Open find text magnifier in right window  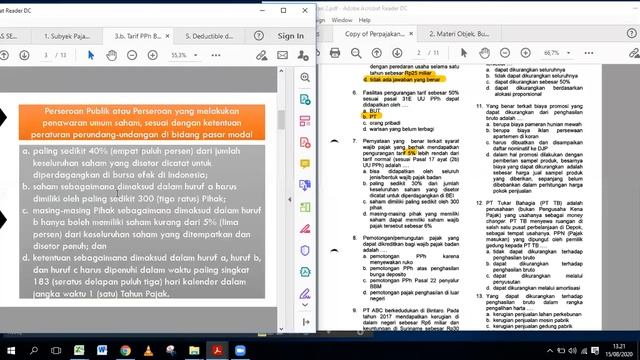[356, 53]
